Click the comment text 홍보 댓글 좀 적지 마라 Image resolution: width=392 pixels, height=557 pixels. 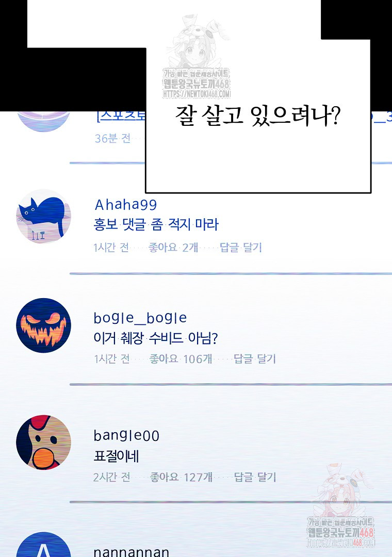click(156, 224)
